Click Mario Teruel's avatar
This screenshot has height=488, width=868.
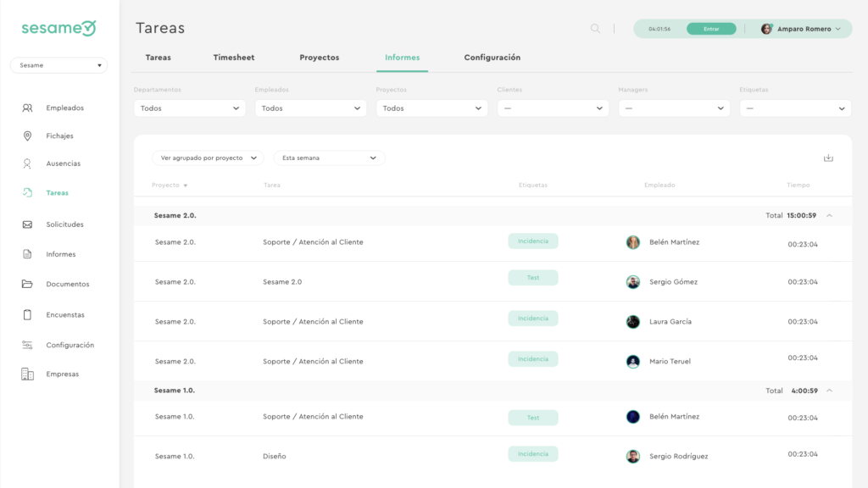pos(632,361)
